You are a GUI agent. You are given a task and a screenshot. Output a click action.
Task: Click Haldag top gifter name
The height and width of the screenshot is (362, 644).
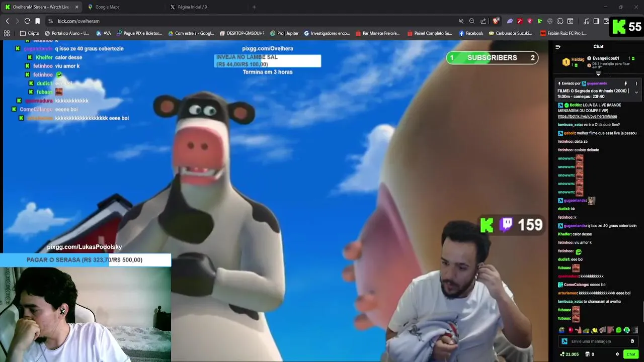pos(578,59)
